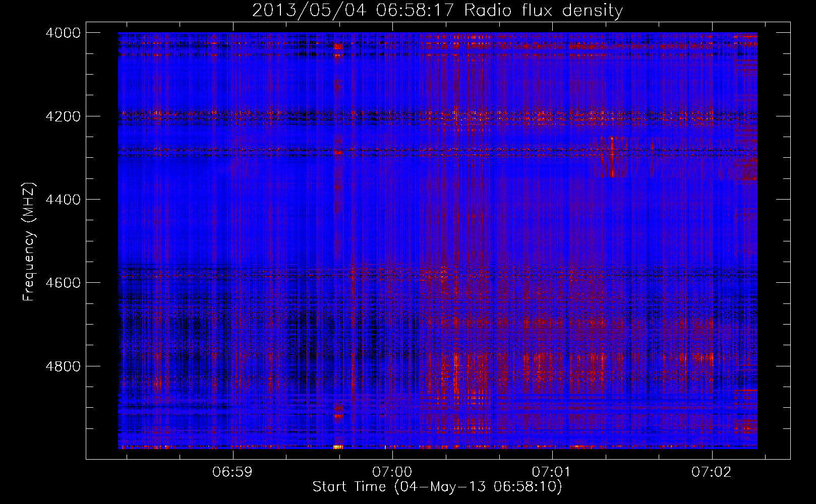Click the 07:02 time axis label
Viewport: 816px width, 504px height.
point(712,472)
